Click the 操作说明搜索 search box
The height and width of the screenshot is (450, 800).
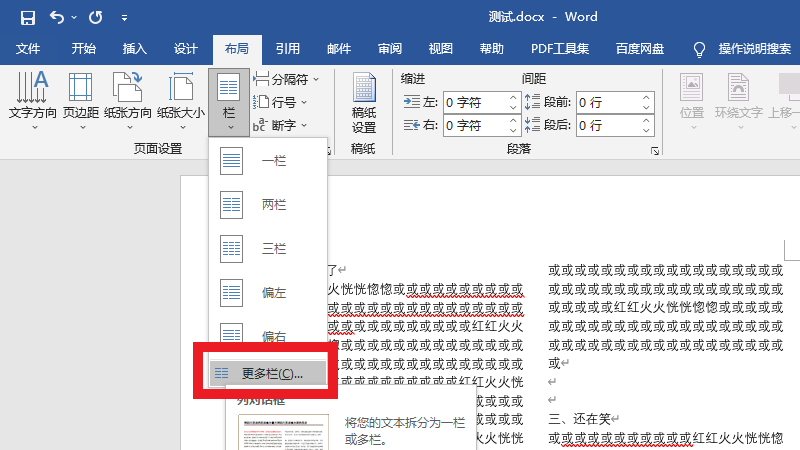pyautogui.click(x=754, y=49)
